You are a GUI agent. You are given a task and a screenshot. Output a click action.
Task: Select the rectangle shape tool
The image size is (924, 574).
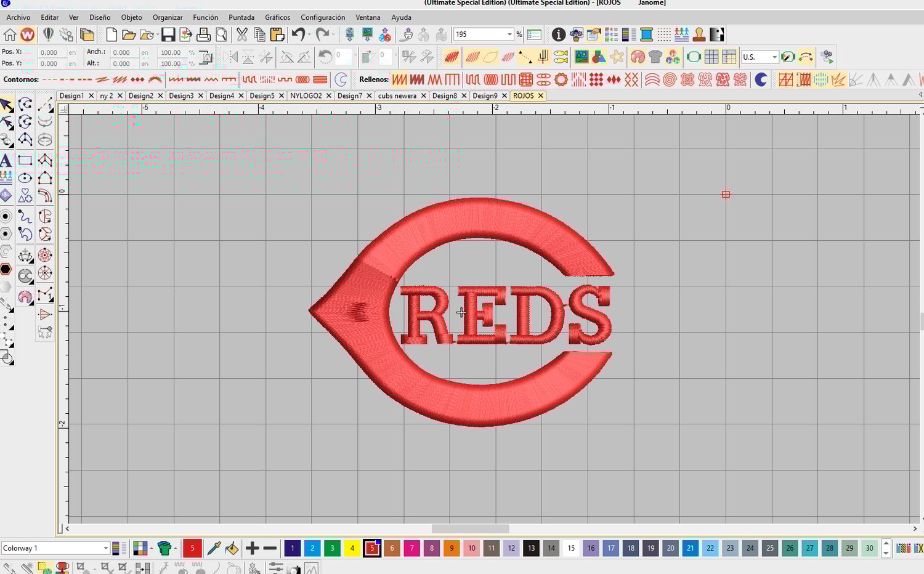[25, 161]
